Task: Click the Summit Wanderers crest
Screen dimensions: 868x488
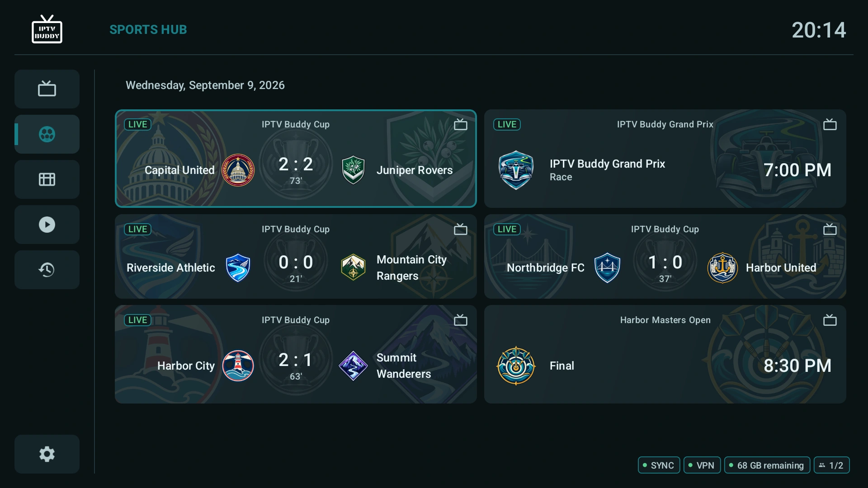Action: pyautogui.click(x=353, y=366)
